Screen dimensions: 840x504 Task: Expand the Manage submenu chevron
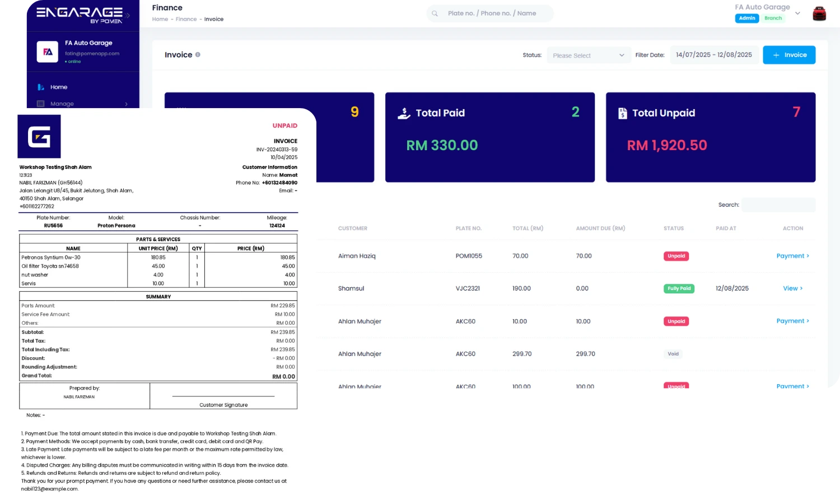[126, 104]
